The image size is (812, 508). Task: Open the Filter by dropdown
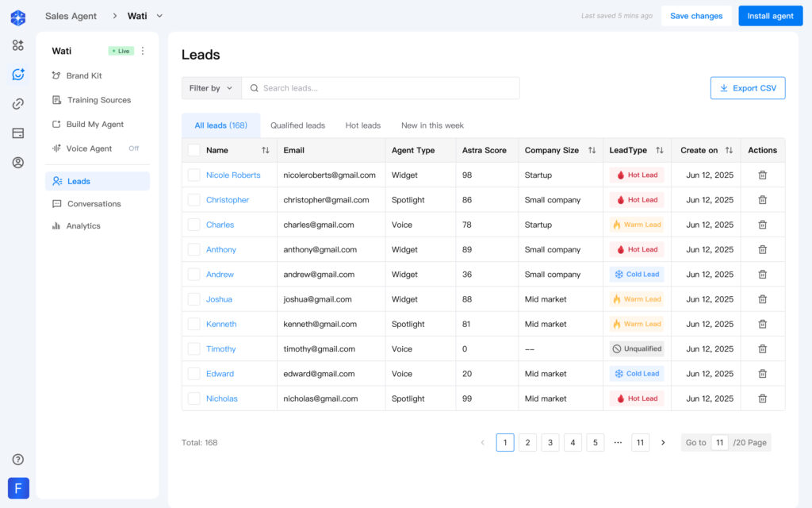pos(211,88)
